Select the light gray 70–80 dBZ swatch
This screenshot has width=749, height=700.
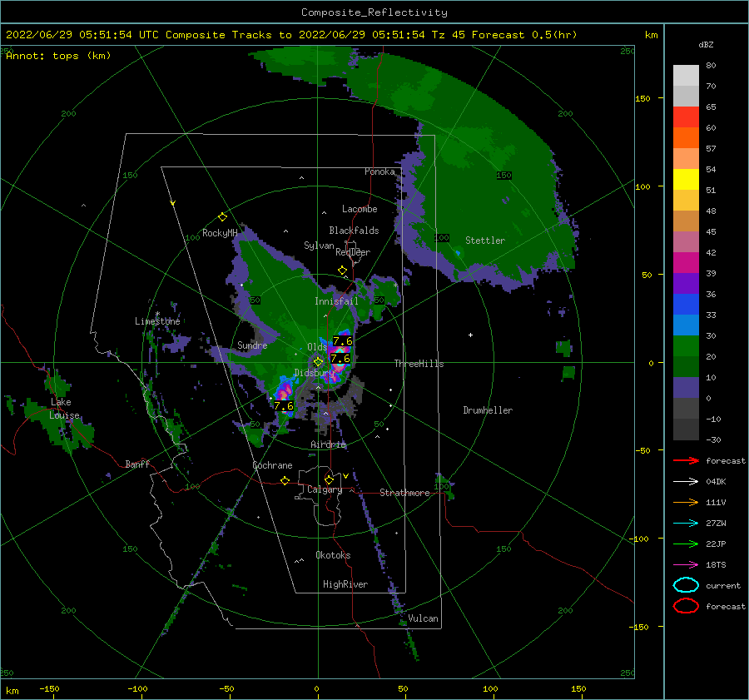(686, 76)
